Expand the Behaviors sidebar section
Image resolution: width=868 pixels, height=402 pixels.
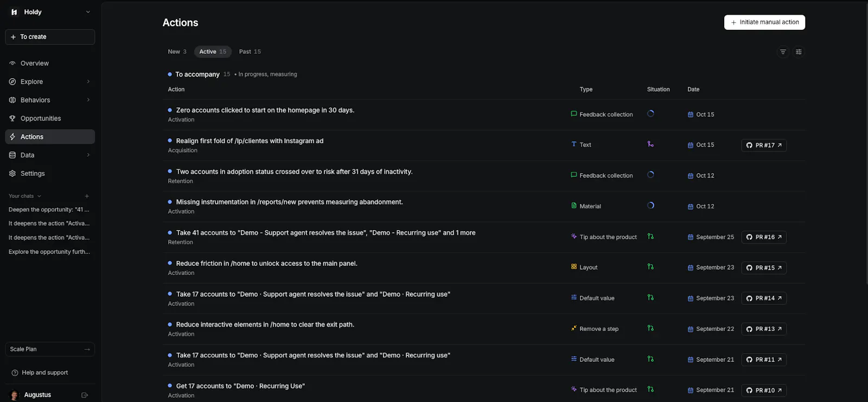tap(50, 100)
